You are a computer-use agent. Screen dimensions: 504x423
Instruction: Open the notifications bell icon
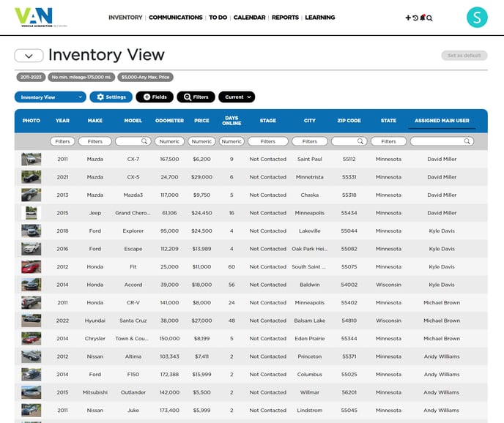coord(423,18)
